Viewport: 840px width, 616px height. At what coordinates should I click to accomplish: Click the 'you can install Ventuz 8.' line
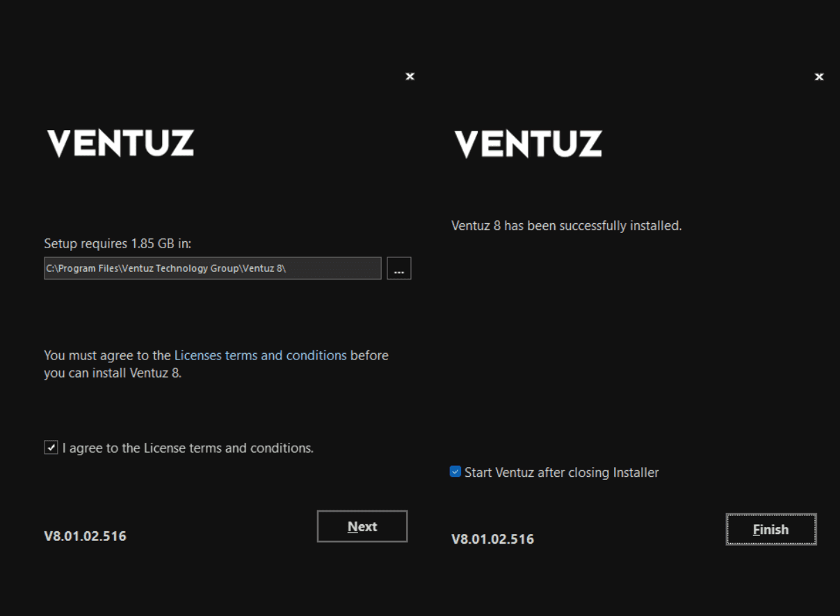point(112,373)
